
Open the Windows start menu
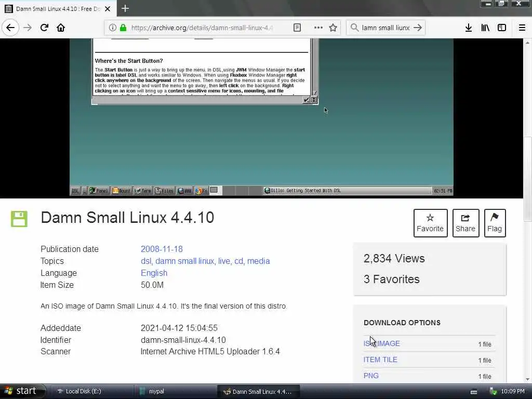(x=22, y=391)
